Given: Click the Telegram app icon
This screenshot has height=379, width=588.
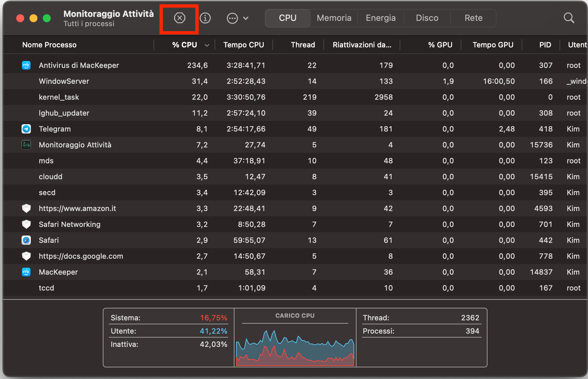Looking at the screenshot, I should (26, 129).
